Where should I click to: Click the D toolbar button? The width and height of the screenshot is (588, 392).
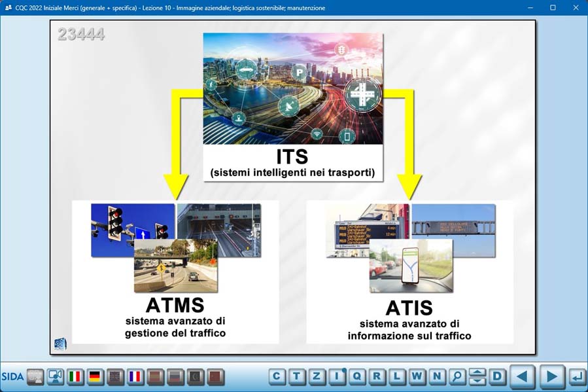point(498,376)
